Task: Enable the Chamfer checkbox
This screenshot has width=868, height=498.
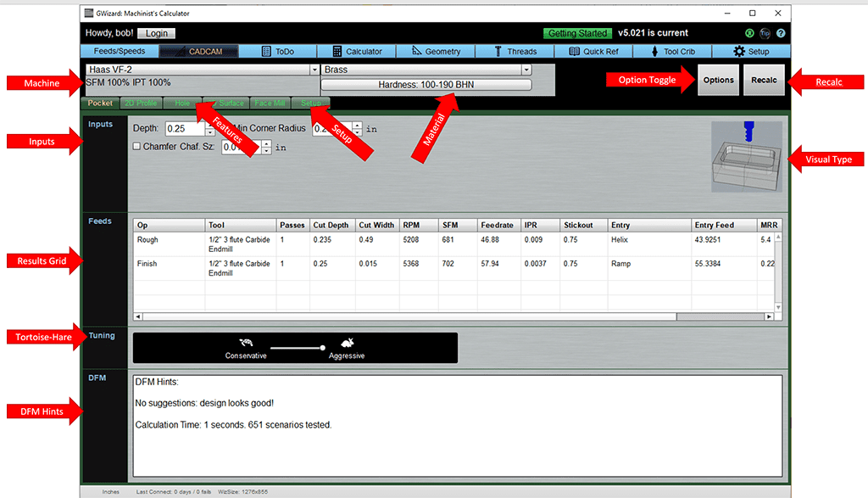Action: click(136, 146)
